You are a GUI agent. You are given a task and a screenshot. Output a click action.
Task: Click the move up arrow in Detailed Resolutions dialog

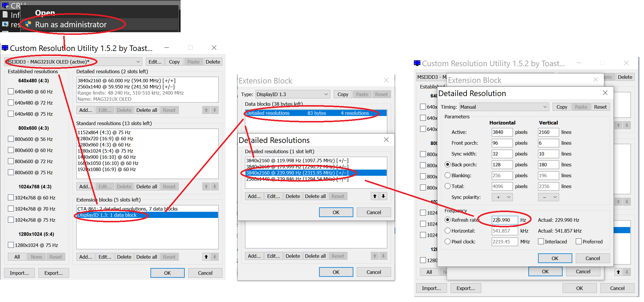375,196
